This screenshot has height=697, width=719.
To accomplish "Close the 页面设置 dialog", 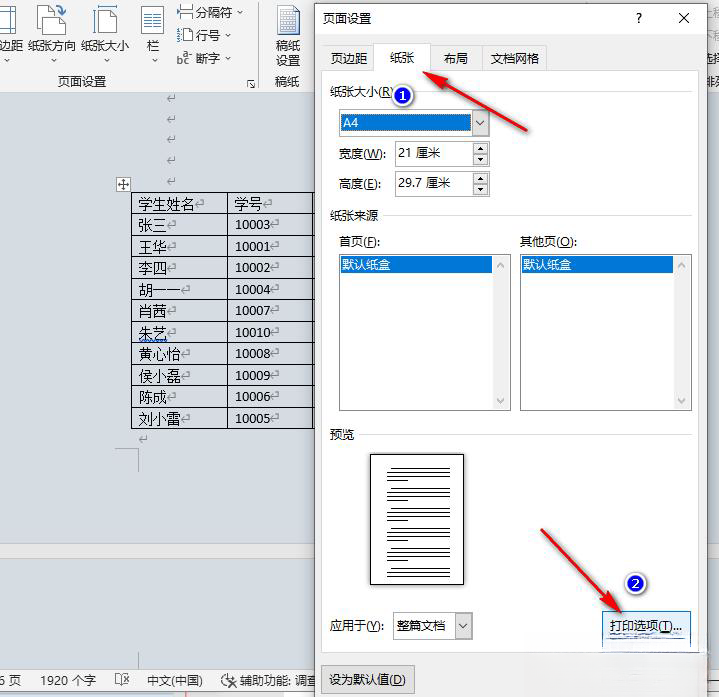I will [x=683, y=18].
